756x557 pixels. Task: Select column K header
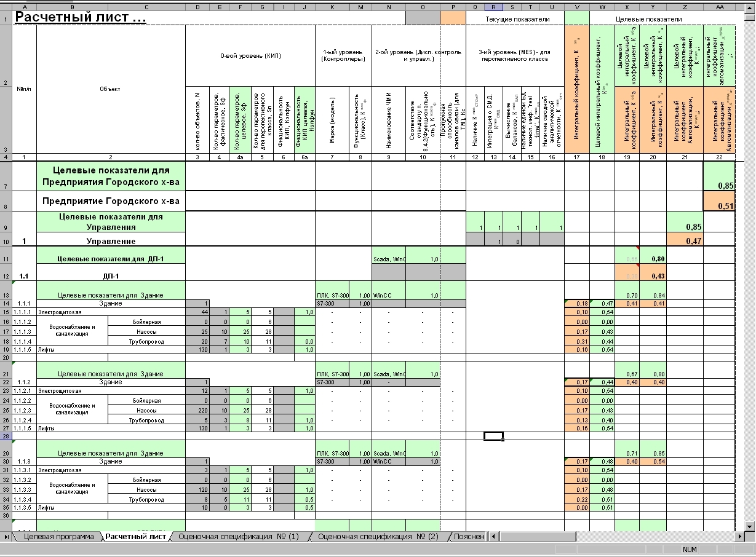pyautogui.click(x=332, y=7)
